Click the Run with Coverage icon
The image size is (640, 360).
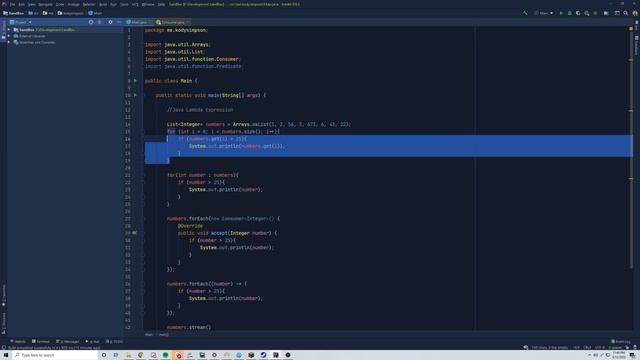(578, 13)
